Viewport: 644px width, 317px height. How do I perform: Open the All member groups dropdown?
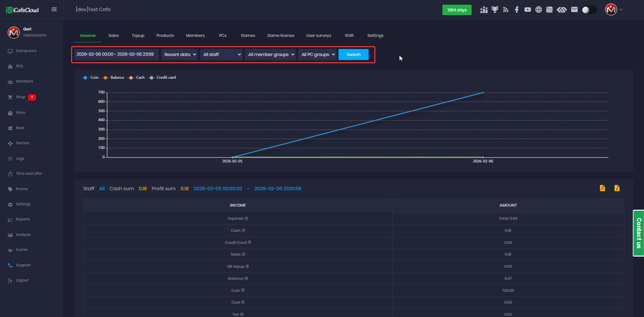tap(270, 54)
